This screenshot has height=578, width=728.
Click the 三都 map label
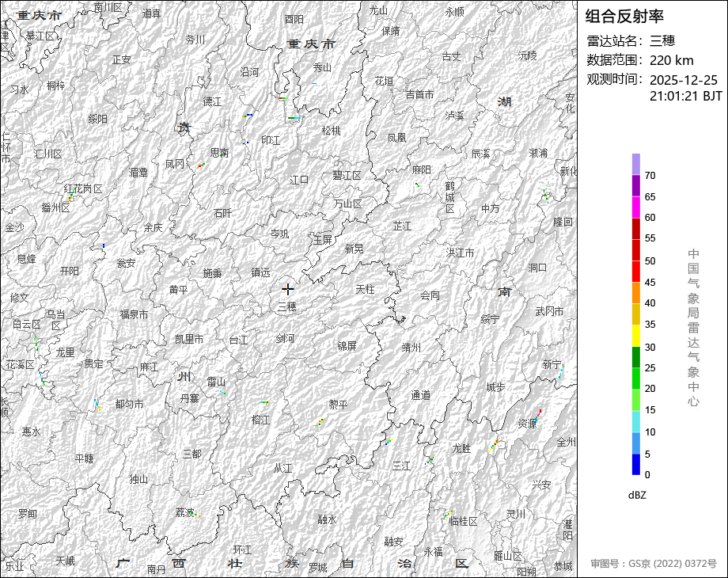(191, 454)
